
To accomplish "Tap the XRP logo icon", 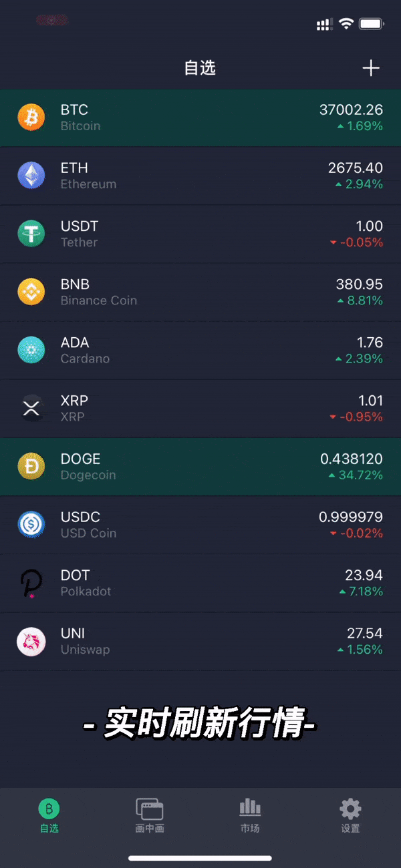I will (31, 408).
